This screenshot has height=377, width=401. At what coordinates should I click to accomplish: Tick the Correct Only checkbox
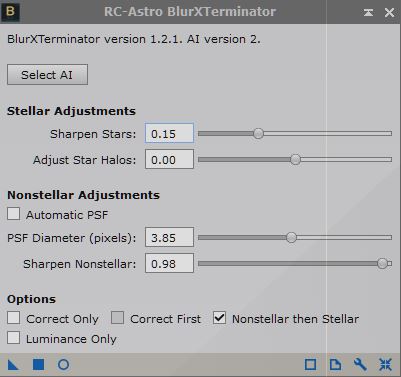[13, 318]
